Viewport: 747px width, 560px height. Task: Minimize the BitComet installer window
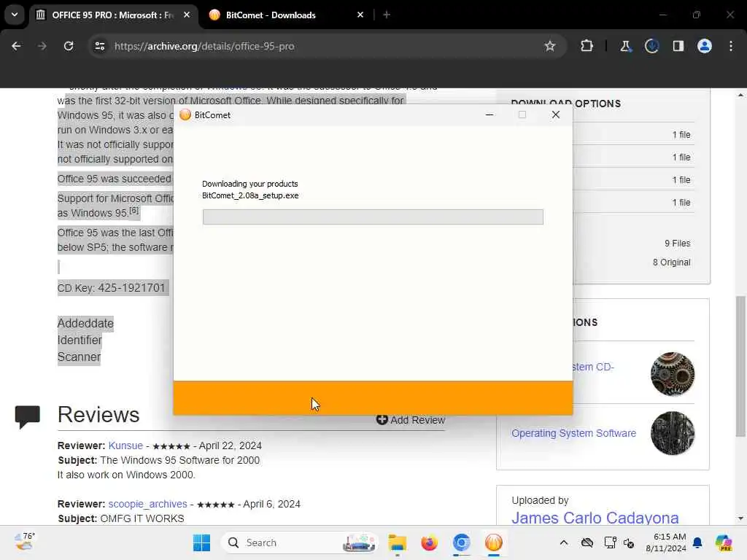[489, 114]
